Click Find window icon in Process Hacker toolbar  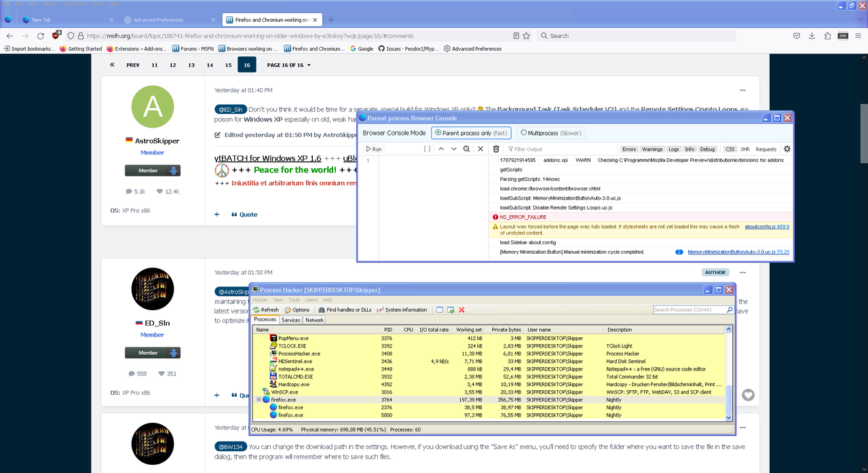(440, 309)
